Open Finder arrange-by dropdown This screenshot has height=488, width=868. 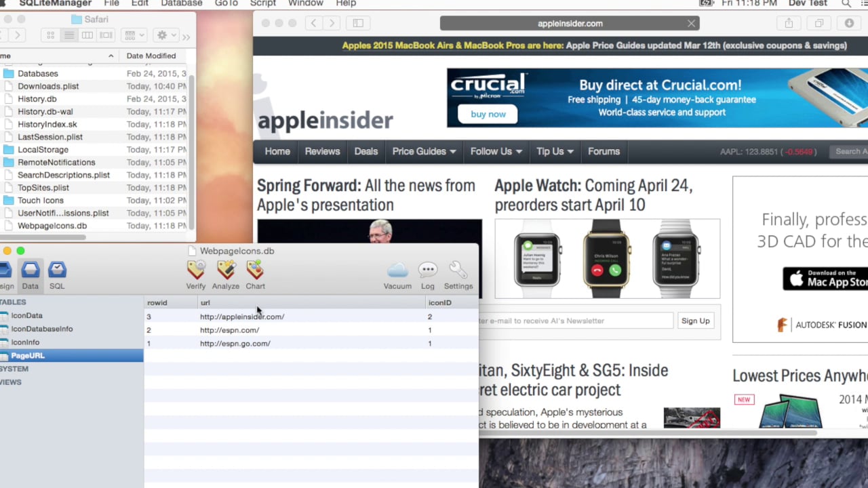click(x=135, y=35)
